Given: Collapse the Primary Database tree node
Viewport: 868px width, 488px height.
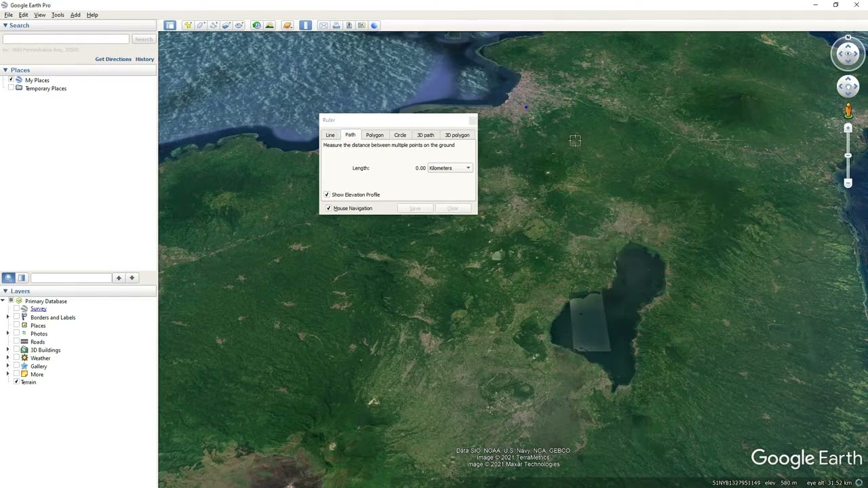Looking at the screenshot, I should [3, 300].
